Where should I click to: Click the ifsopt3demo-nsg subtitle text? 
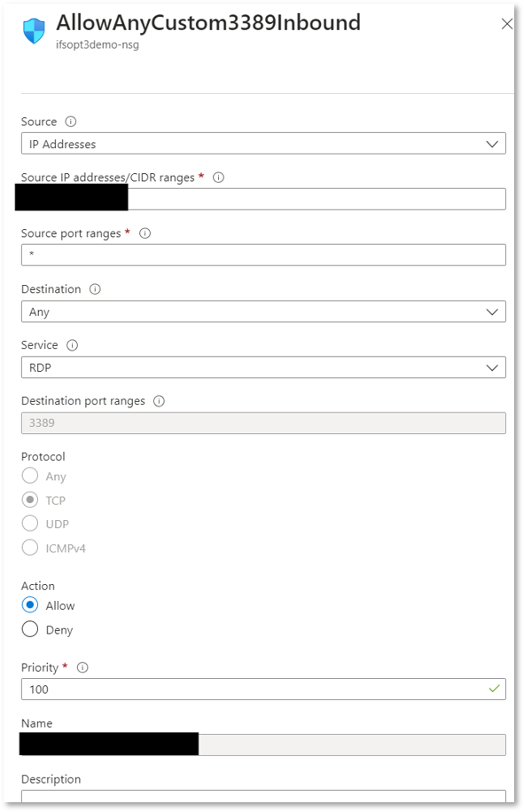pos(98,45)
